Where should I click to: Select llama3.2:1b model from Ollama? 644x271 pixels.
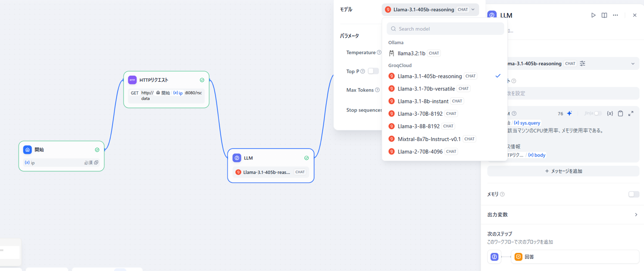point(445,53)
